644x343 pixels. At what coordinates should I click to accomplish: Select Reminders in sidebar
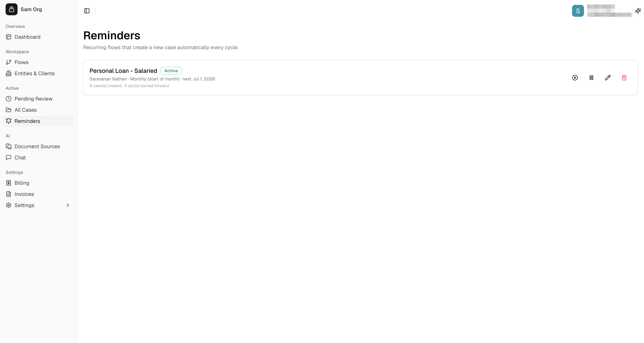click(x=38, y=121)
